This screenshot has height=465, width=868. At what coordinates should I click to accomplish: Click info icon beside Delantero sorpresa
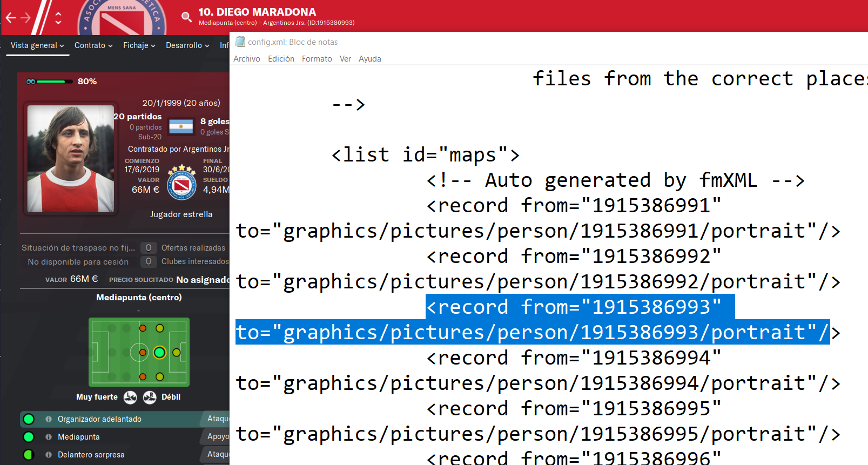click(x=49, y=455)
